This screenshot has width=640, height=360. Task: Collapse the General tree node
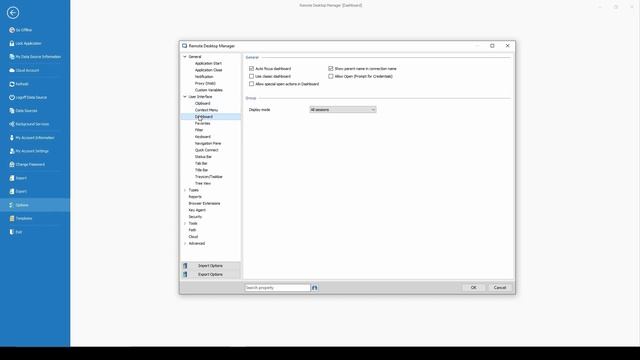pyautogui.click(x=185, y=57)
